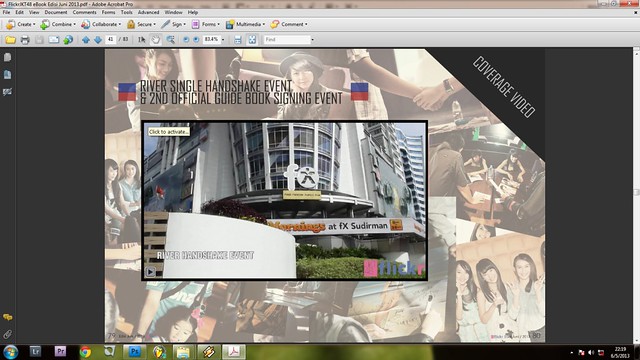Zoom in with the plus button
The height and width of the screenshot is (360, 640).
[x=196, y=40]
